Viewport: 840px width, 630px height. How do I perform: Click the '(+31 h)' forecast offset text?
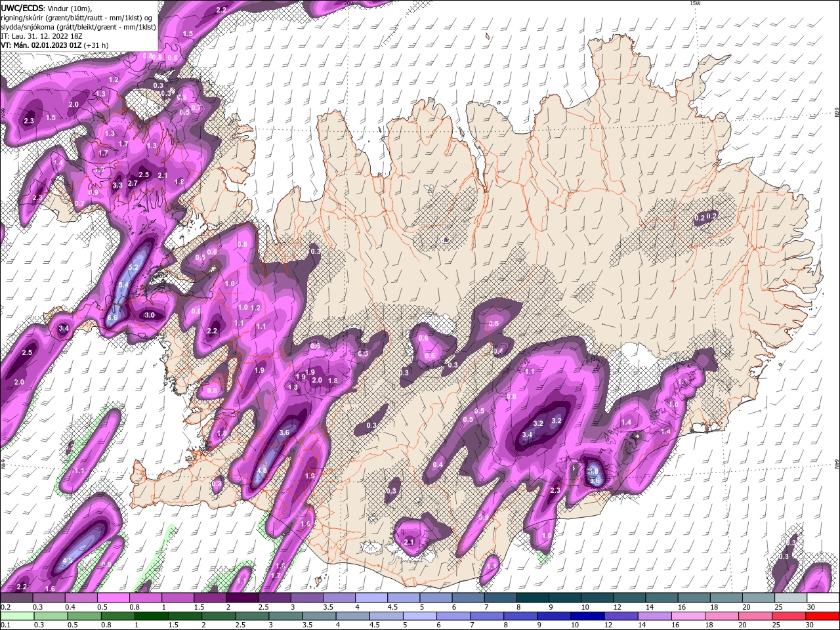[96, 45]
